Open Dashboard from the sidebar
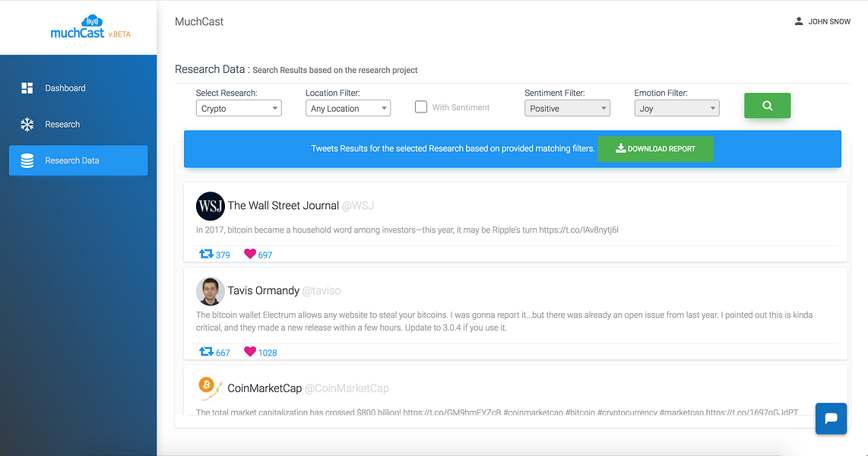868x456 pixels. (78, 88)
